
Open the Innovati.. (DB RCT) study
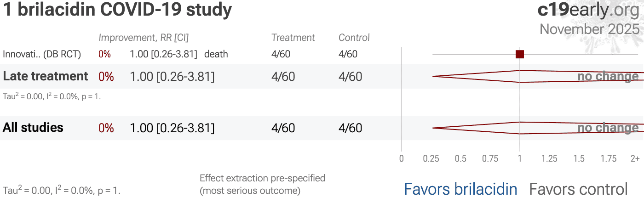[x=42, y=54]
